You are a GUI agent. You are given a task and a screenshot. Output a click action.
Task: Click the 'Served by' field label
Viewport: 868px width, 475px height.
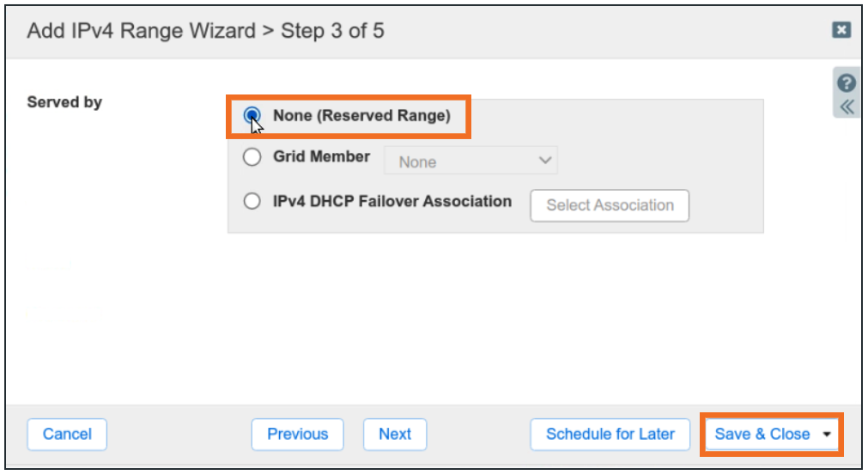coord(64,102)
